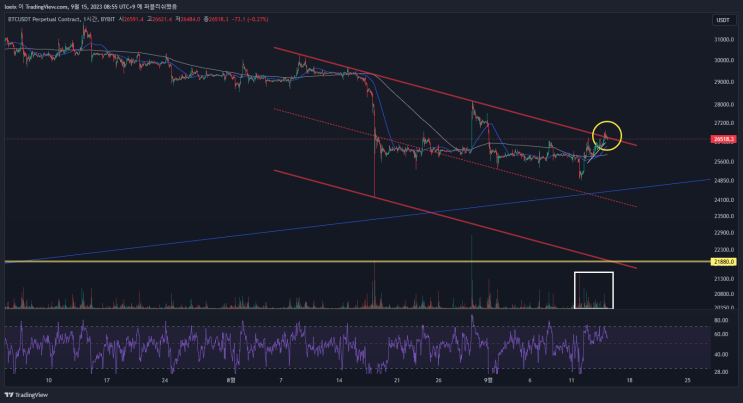This screenshot has height=403, width=743.
Task: Click the yellow circle annotation on the chart
Action: coord(607,136)
